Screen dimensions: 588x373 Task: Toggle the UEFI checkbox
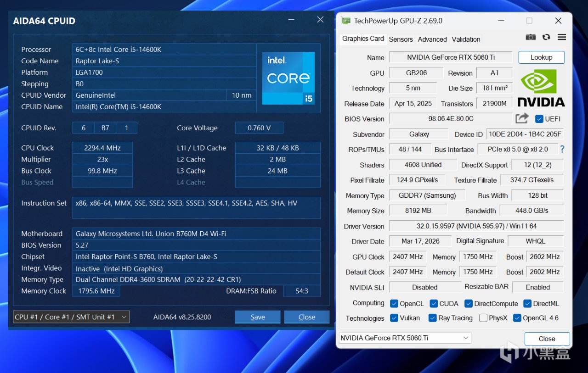[x=539, y=119]
